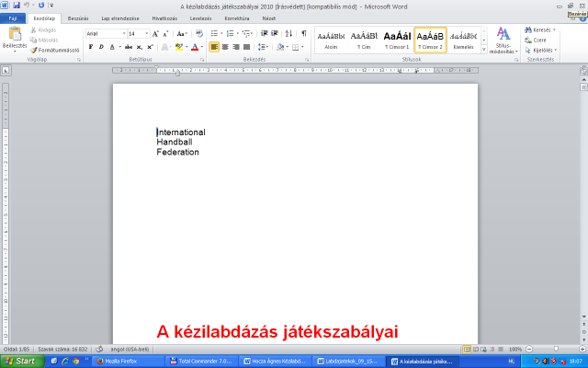Open the Arial font name dropdown
Viewport: 588px width, 368px height.
(124, 34)
